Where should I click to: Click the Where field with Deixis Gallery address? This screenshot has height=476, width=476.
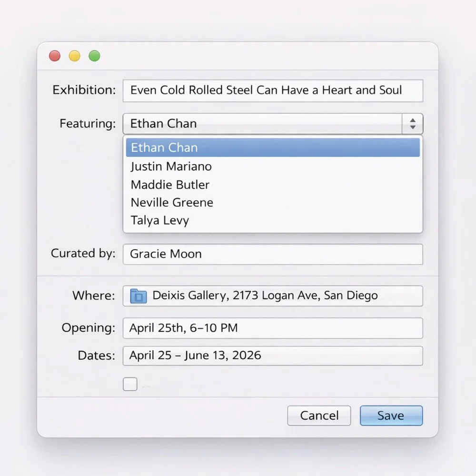tap(273, 296)
